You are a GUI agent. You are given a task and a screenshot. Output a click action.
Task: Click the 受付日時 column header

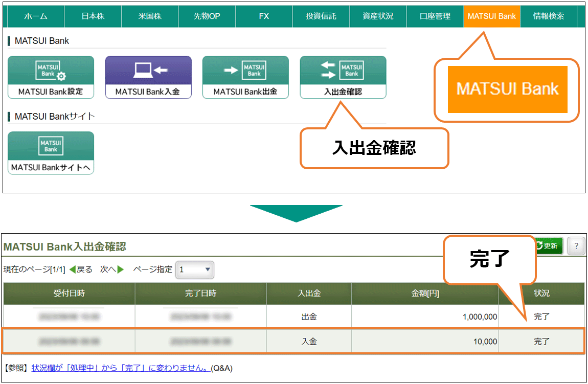click(69, 293)
